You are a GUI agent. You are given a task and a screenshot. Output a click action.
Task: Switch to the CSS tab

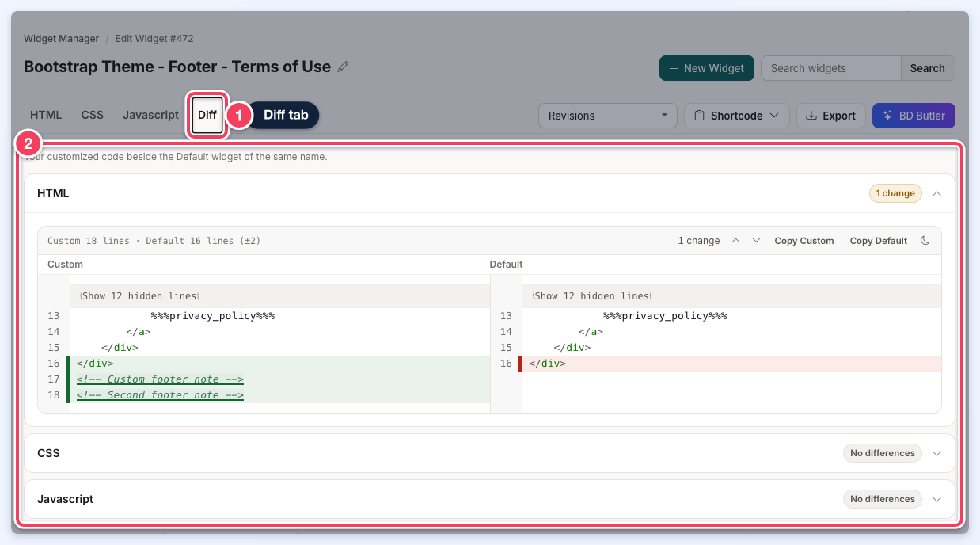coord(93,115)
